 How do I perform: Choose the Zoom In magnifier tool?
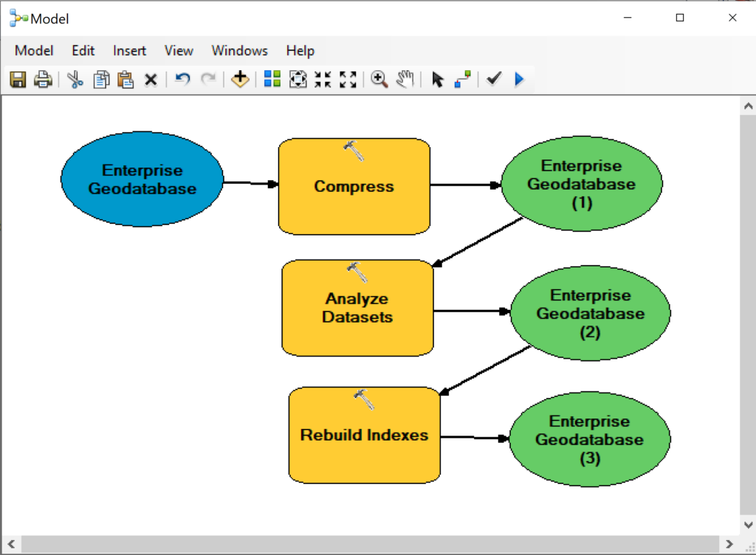pos(379,80)
